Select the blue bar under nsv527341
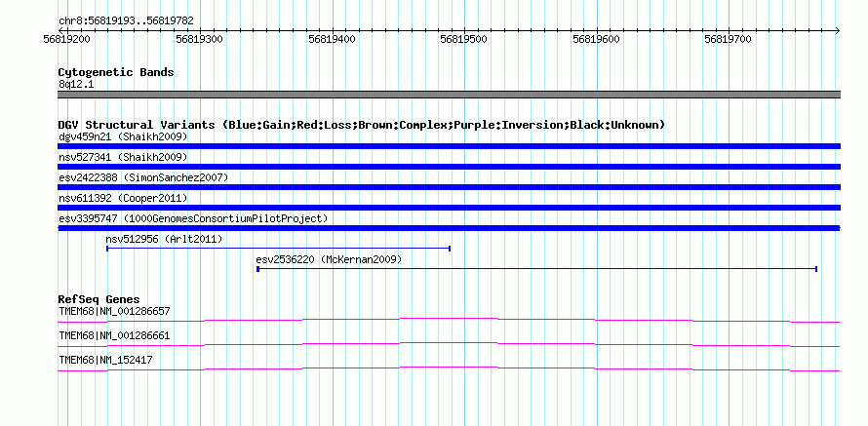 [x=449, y=167]
